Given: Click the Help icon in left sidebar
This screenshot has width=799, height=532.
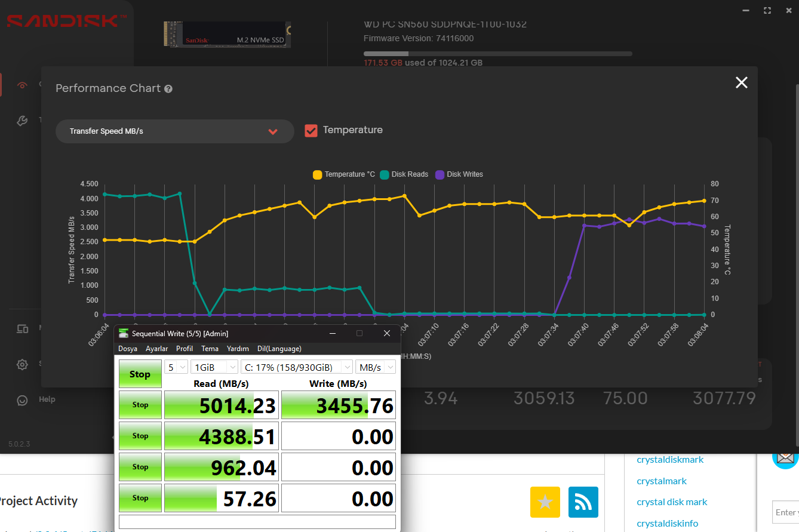Looking at the screenshot, I should (22, 400).
